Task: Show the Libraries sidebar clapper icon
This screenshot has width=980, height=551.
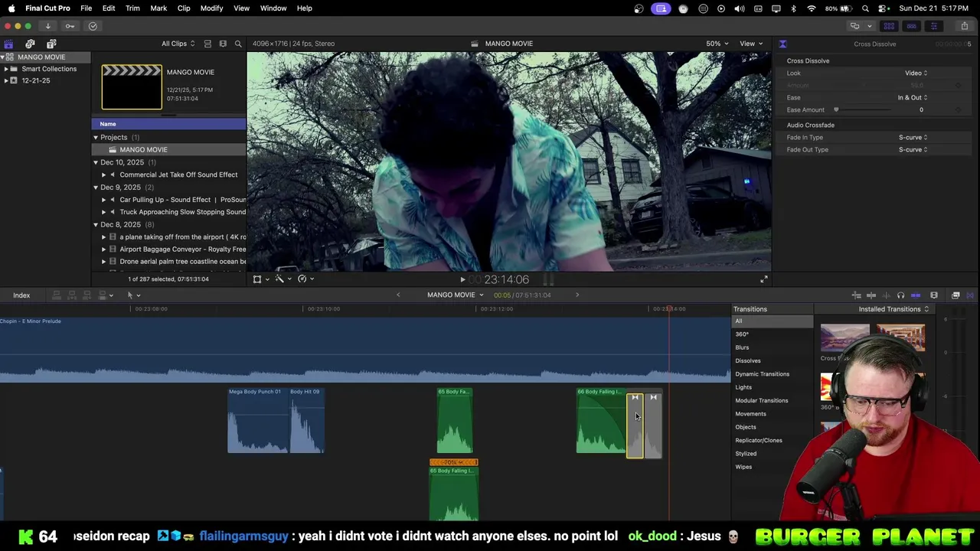Action: [8, 44]
